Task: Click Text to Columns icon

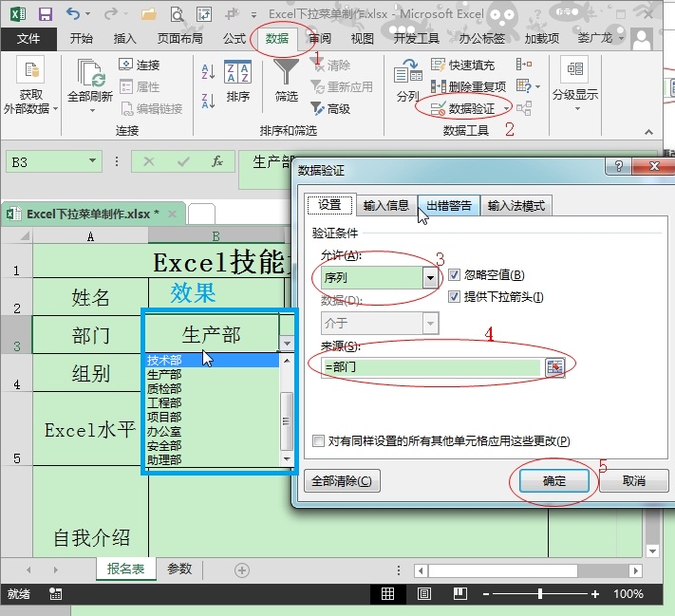Action: 407,71
